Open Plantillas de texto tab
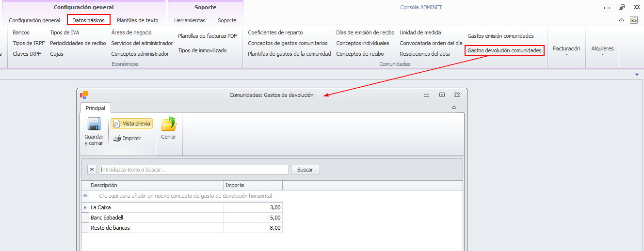The image size is (644, 251). [137, 20]
